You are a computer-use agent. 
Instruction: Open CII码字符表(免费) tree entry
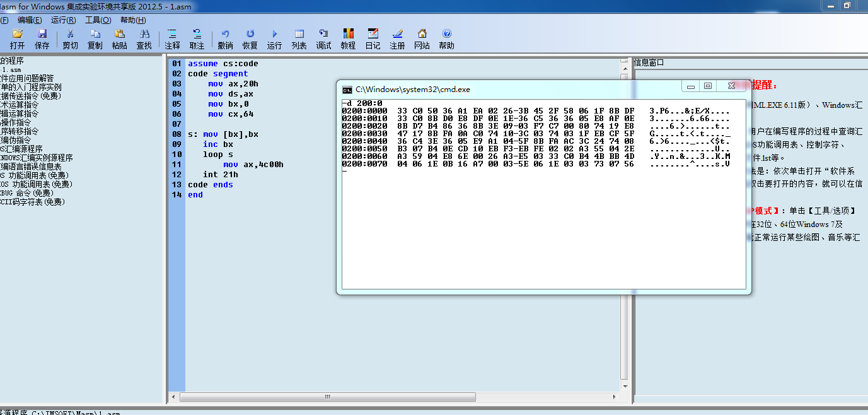click(33, 202)
